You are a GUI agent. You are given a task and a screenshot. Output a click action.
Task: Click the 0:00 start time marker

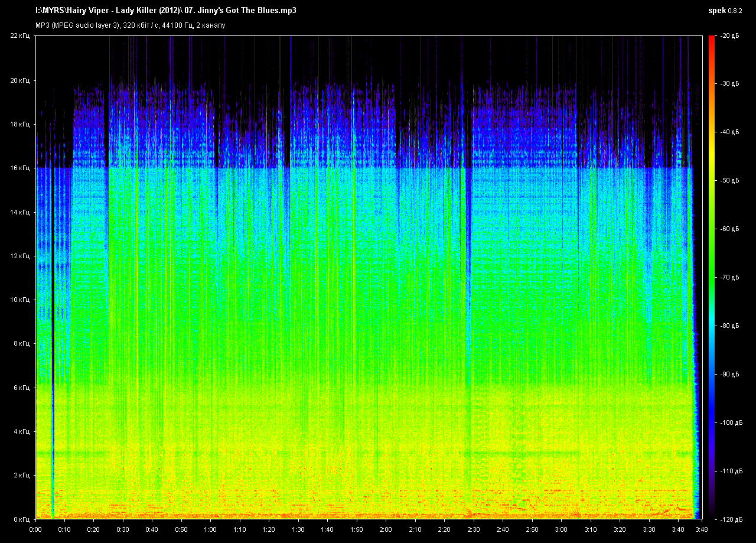point(35,529)
